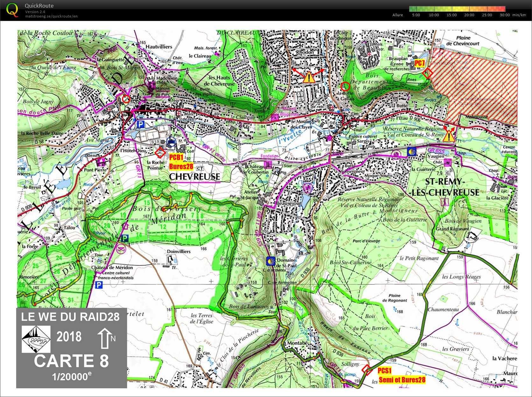Image resolution: width=532 pixels, height=397 pixels.
Task: Click the warning triangle south of Rhodon
Action: pyautogui.click(x=308, y=77)
